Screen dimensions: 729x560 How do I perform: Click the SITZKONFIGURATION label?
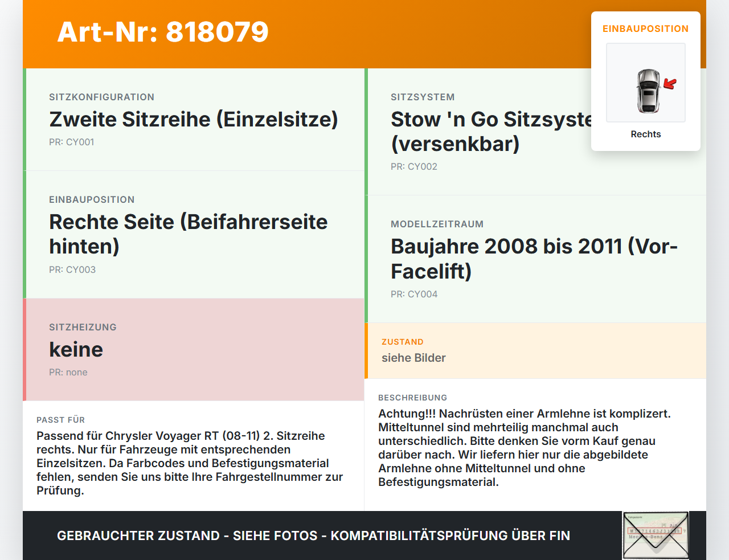click(x=101, y=97)
